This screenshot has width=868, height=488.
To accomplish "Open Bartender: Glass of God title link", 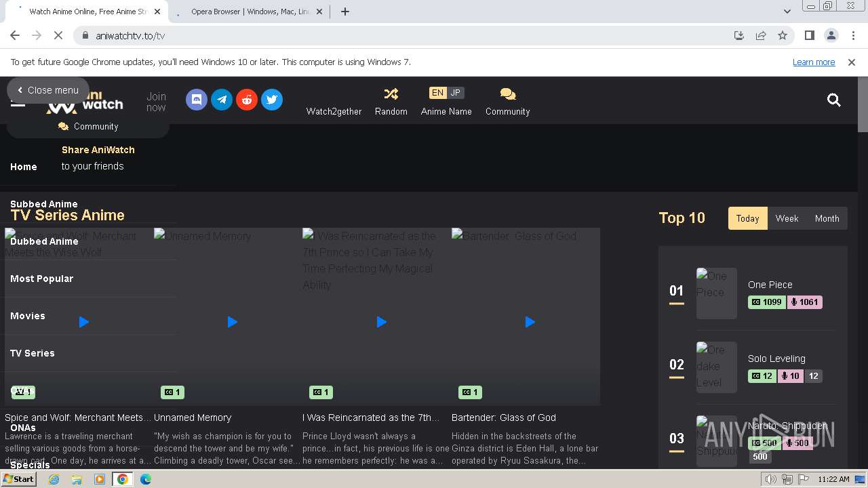I will [504, 418].
